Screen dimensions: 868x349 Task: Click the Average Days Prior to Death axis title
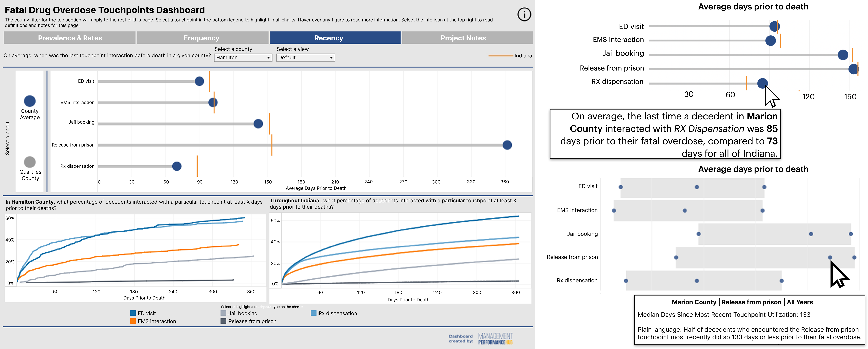[x=316, y=188]
